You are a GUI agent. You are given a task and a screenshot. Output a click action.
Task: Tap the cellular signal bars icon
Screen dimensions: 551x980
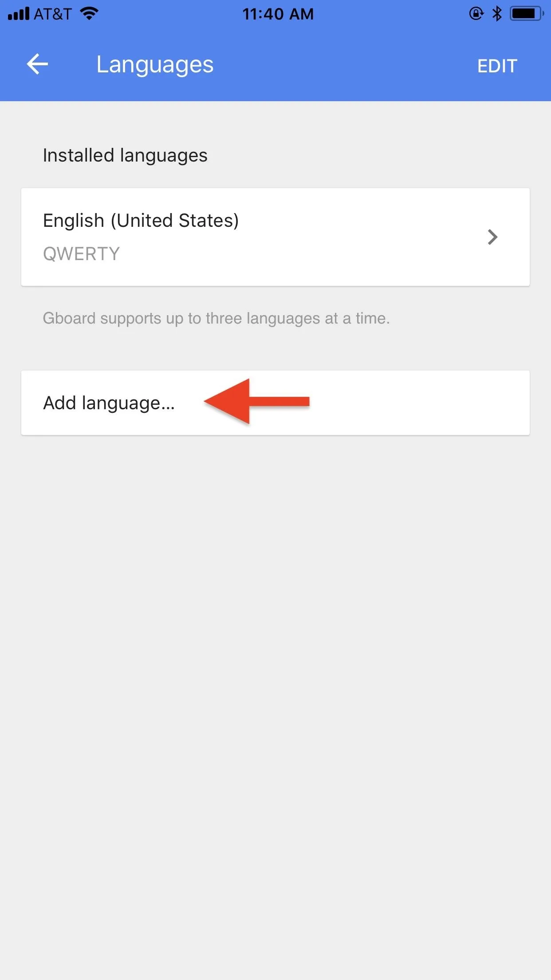[19, 14]
